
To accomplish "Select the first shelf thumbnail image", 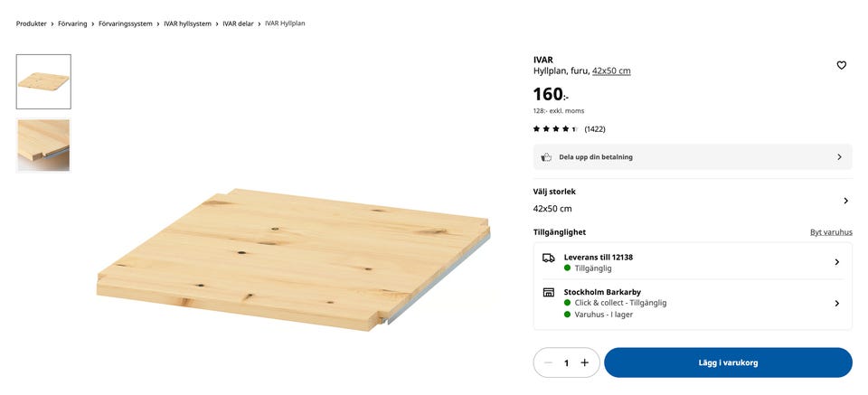I will (43, 82).
